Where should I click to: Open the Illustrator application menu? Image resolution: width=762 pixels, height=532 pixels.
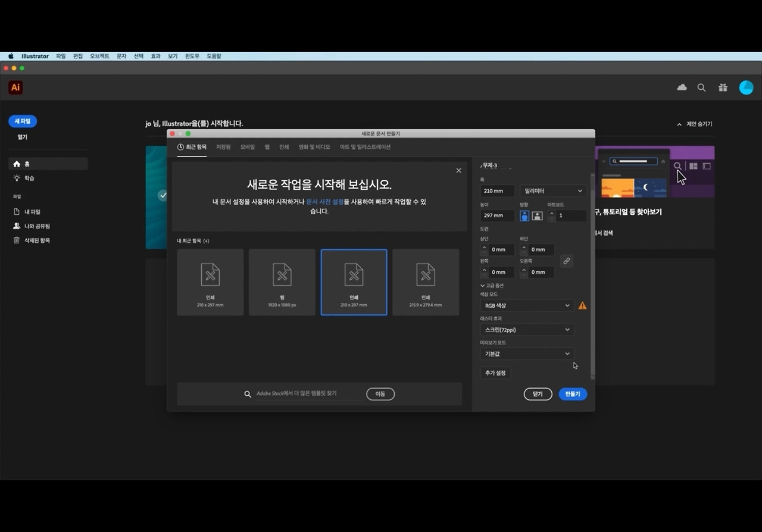pos(35,56)
